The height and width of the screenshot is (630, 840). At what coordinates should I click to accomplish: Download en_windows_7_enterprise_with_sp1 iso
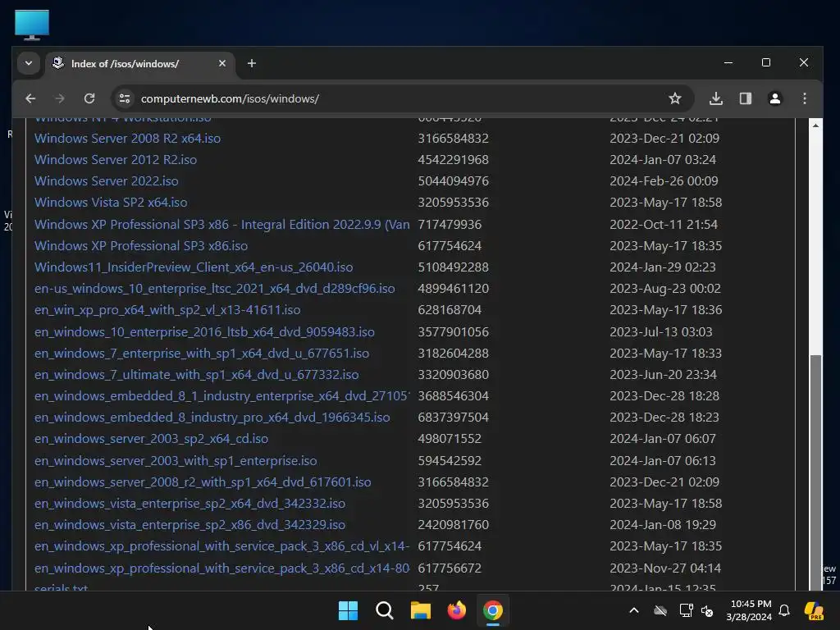202,354
